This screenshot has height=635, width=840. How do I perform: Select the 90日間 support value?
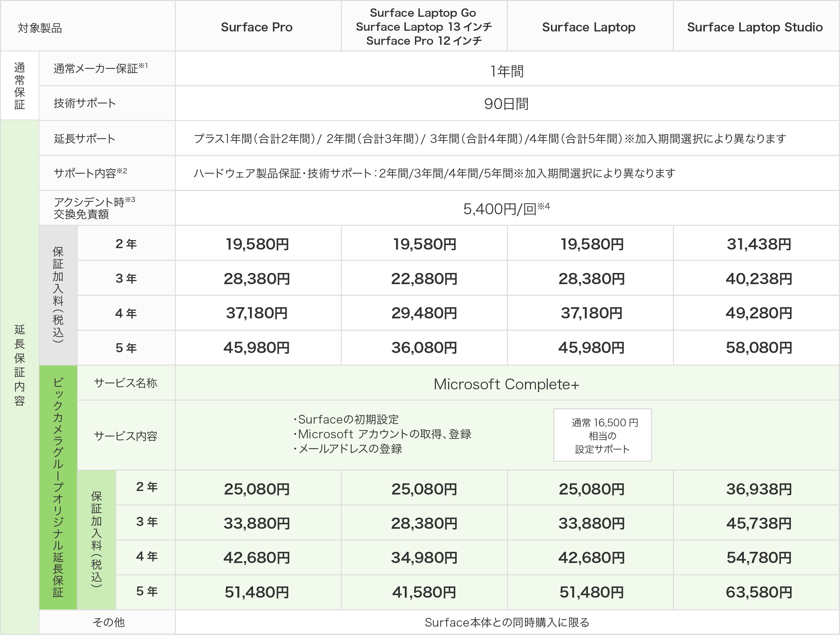[x=507, y=103]
